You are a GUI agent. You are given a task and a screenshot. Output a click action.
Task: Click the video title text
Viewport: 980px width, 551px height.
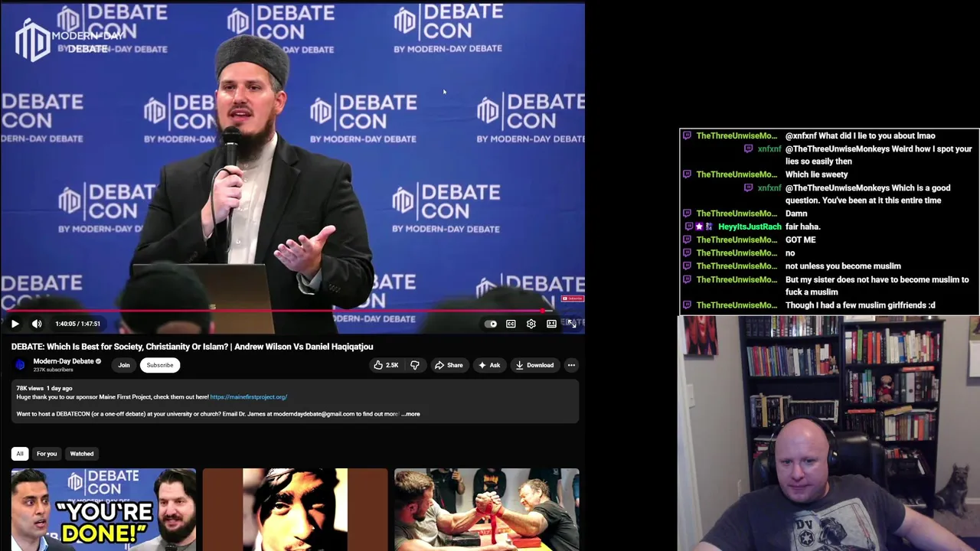[x=192, y=347]
